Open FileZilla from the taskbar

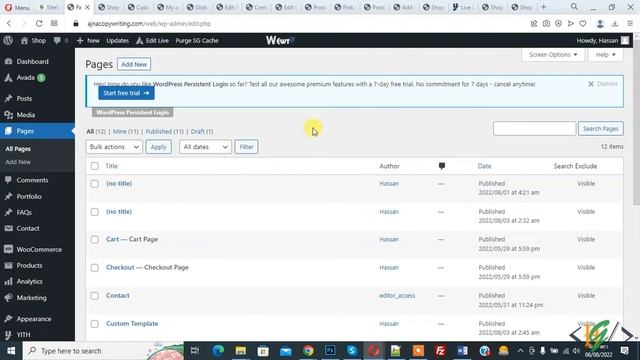440,351
